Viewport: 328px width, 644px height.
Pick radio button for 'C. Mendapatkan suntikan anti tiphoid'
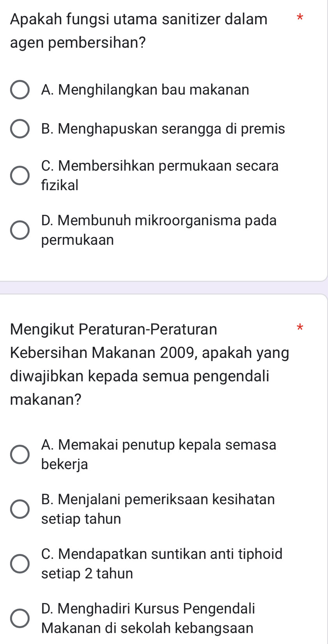pos(20,564)
